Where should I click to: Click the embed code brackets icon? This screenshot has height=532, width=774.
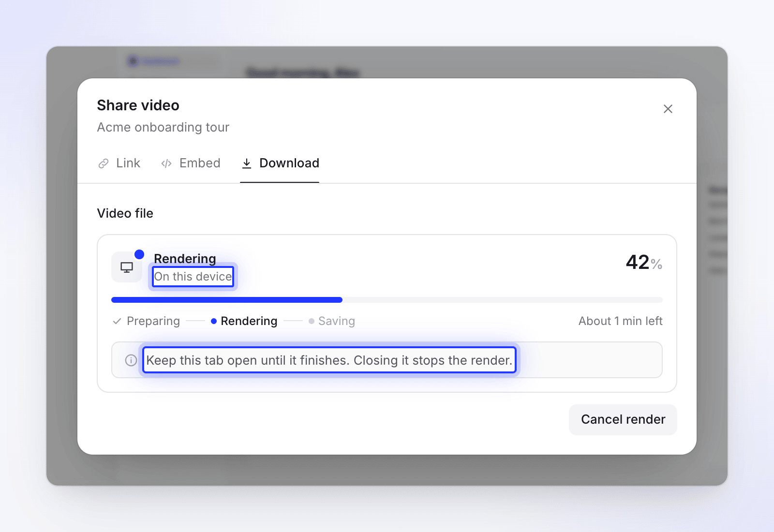point(166,164)
